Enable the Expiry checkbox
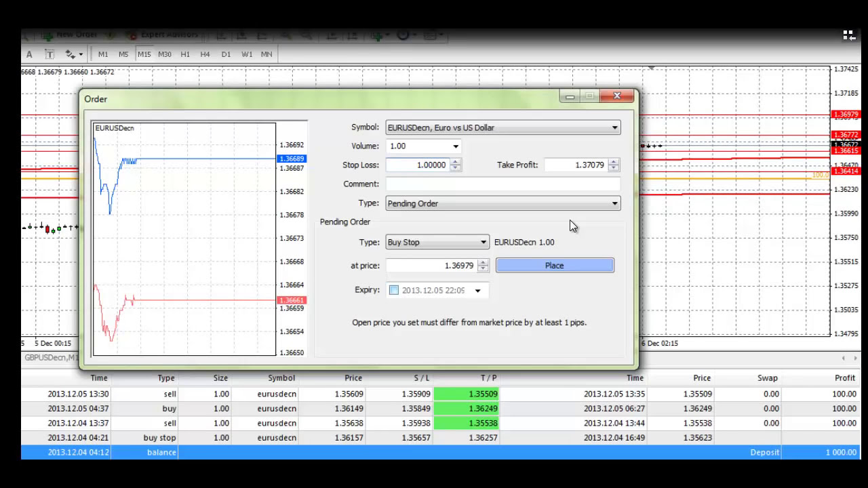The image size is (868, 488). tap(394, 290)
